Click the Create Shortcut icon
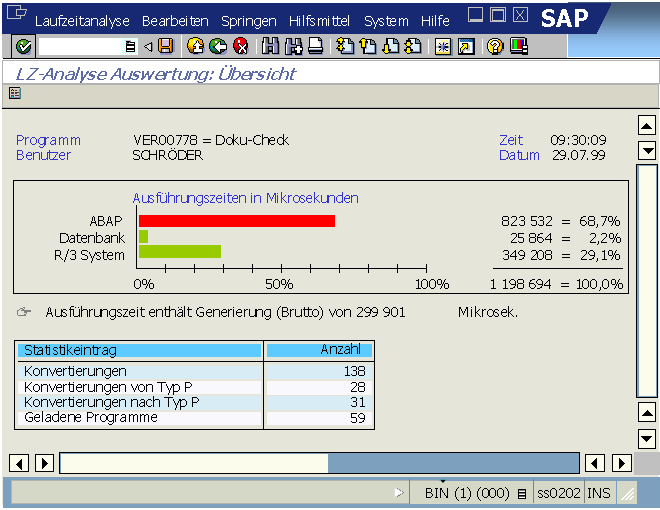 tap(466, 47)
